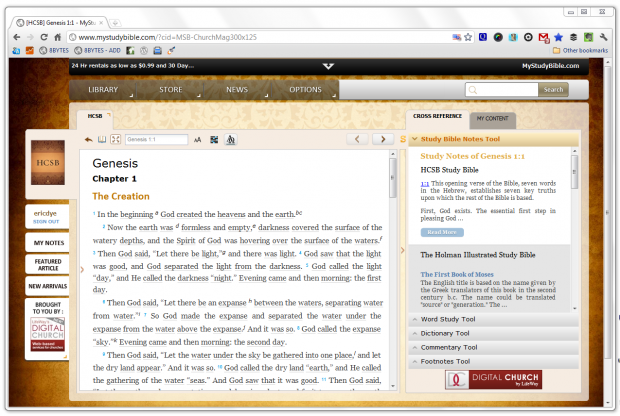This screenshot has height=416, width=620.
Task: Click the browser forward arrow
Action: [x=30, y=37]
